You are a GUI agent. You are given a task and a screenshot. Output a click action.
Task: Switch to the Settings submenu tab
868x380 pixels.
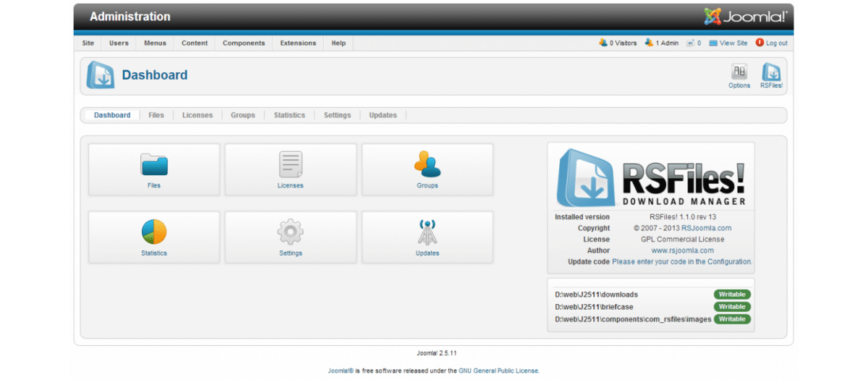337,115
